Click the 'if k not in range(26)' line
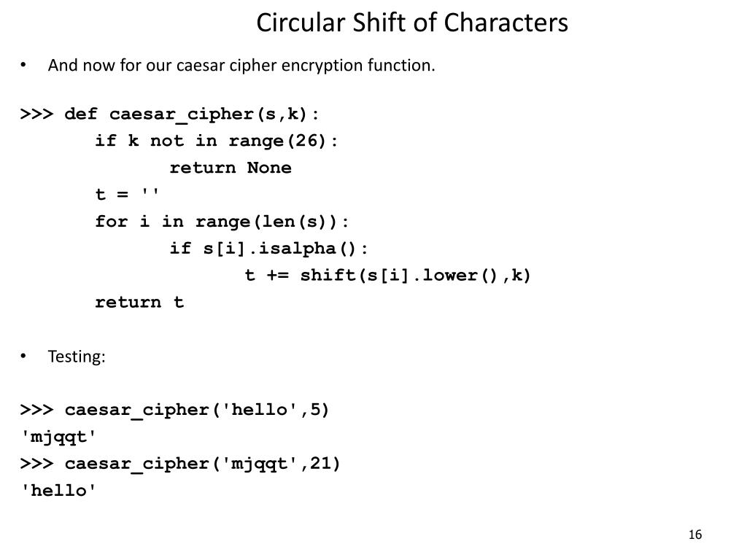The image size is (747, 560). pos(216,141)
